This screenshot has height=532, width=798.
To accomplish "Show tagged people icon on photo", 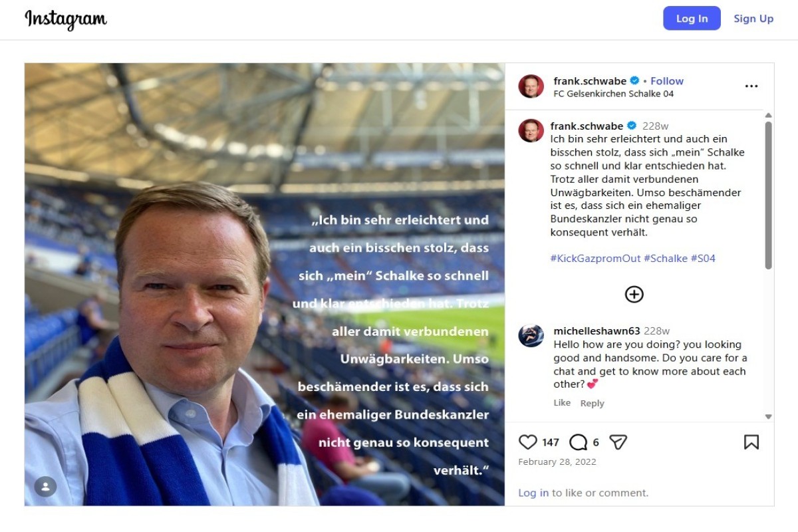I will pyautogui.click(x=45, y=486).
